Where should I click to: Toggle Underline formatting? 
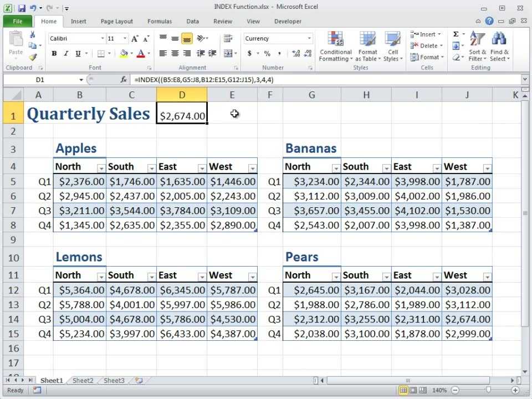(x=78, y=54)
